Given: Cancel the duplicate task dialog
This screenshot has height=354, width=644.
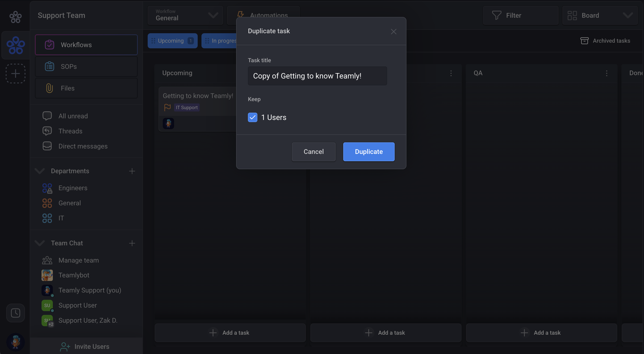Looking at the screenshot, I should coord(313,152).
